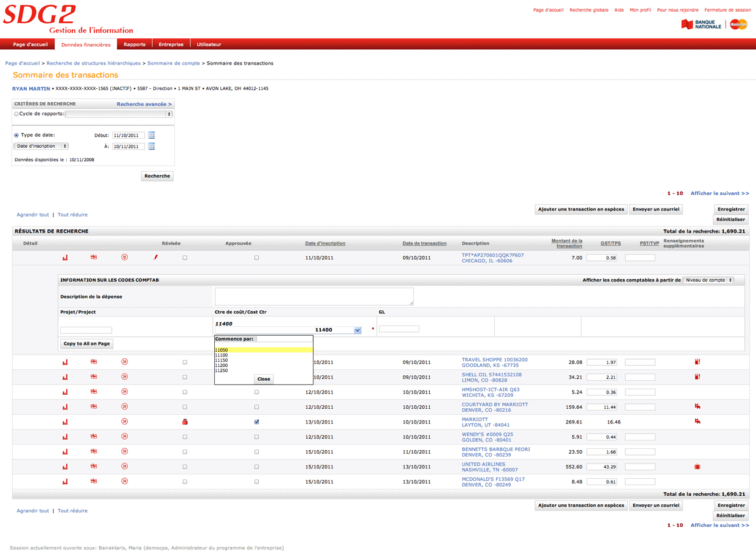Click the red lock icon in Marriott row

pos(185,422)
